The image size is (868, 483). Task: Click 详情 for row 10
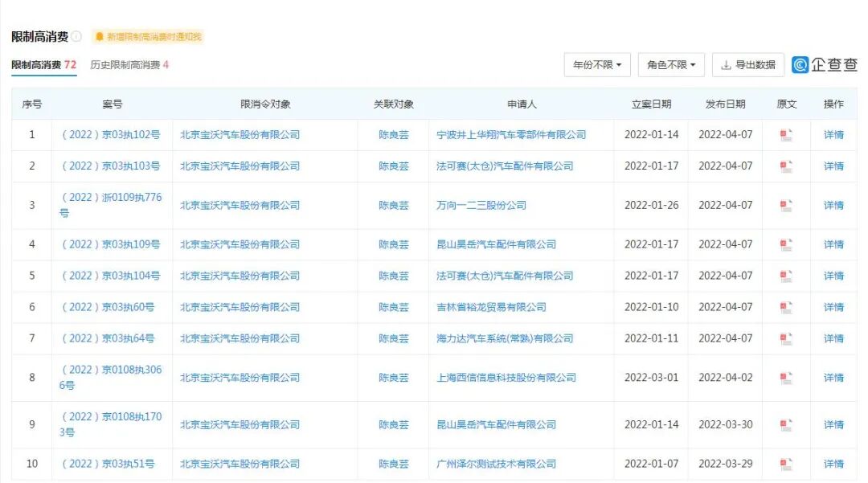833,464
